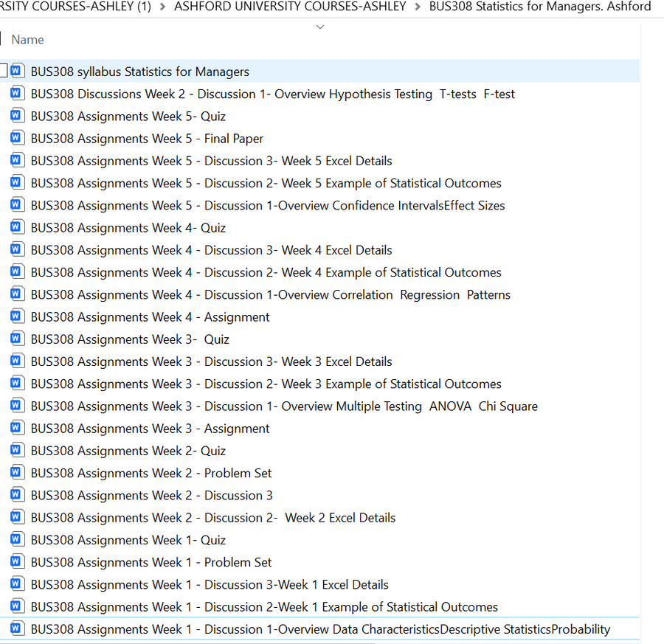Click Word icon beside Week 3- Quiz
The width and height of the screenshot is (664, 644).
pos(17,339)
